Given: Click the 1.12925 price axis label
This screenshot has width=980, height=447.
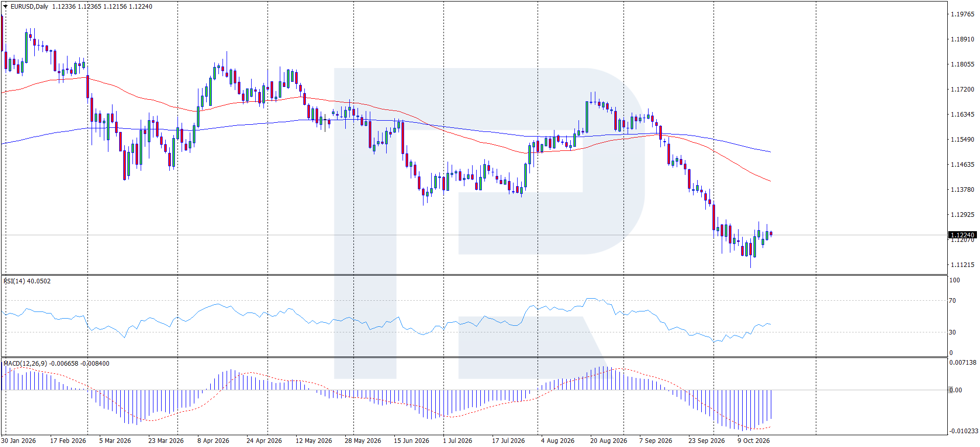Looking at the screenshot, I should 962,215.
